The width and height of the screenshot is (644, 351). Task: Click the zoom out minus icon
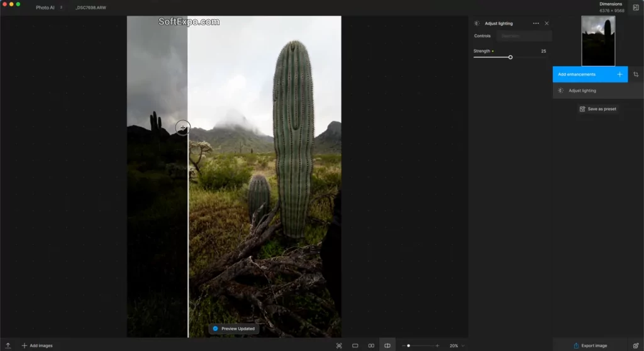click(404, 346)
